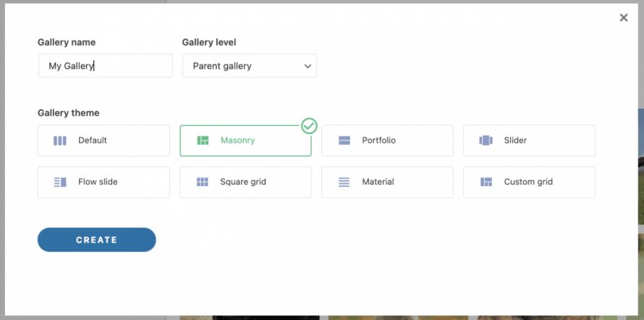Select the Portfolio theme label
This screenshot has height=320, width=644.
click(x=378, y=140)
